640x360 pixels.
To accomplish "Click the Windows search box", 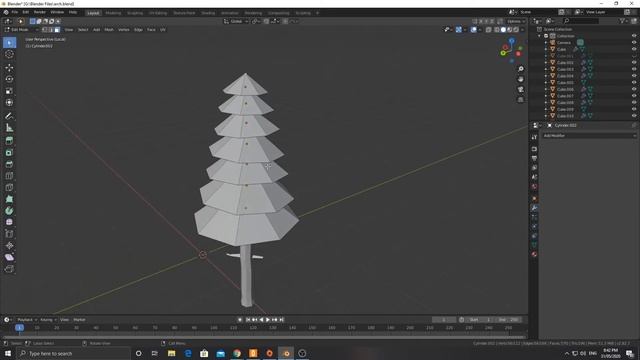I will pyautogui.click(x=73, y=353).
